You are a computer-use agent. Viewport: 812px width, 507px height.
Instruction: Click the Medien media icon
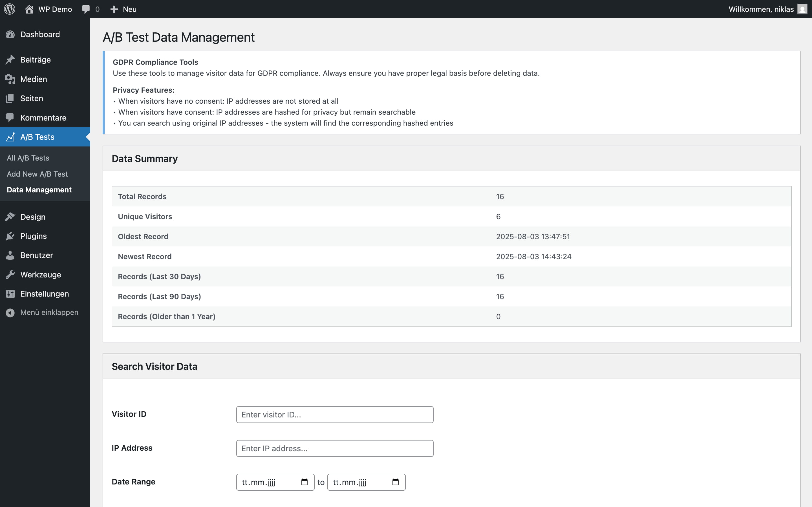pyautogui.click(x=10, y=79)
